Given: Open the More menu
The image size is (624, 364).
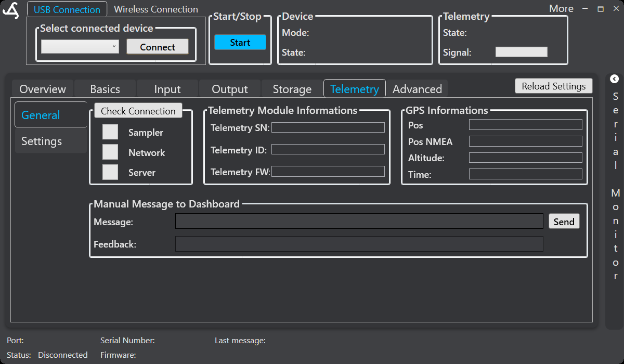Looking at the screenshot, I should (561, 9).
